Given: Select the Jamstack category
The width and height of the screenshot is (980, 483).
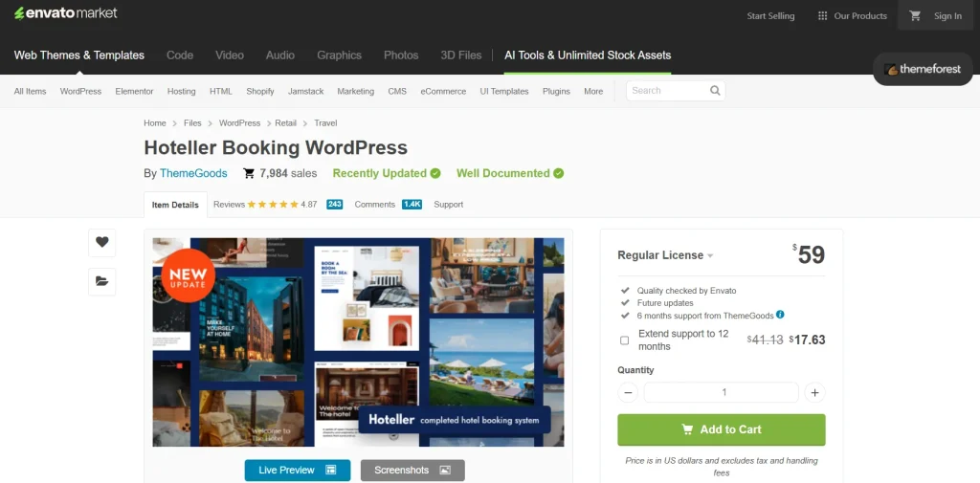Looking at the screenshot, I should click(x=305, y=91).
